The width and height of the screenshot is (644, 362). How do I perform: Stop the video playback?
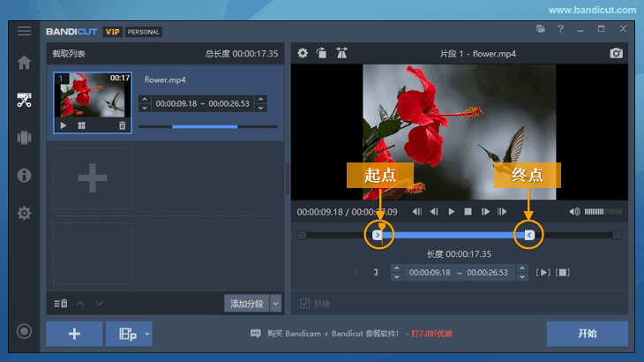tap(468, 212)
